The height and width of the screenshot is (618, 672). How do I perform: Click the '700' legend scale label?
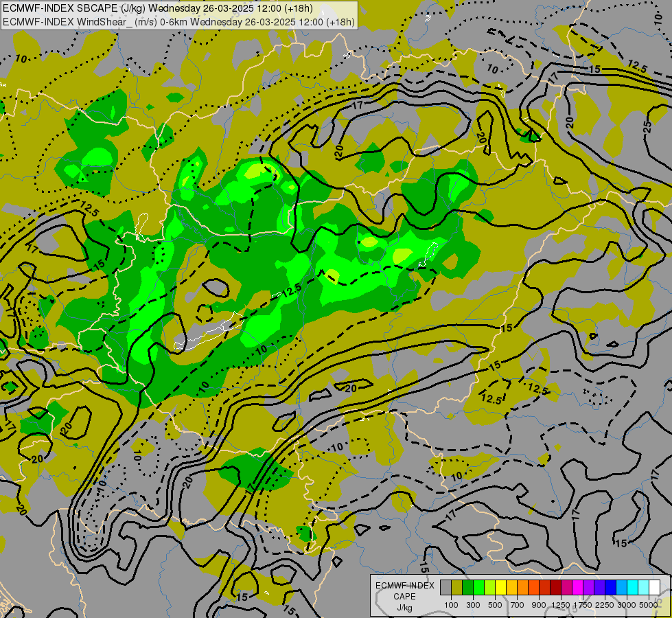(x=518, y=605)
